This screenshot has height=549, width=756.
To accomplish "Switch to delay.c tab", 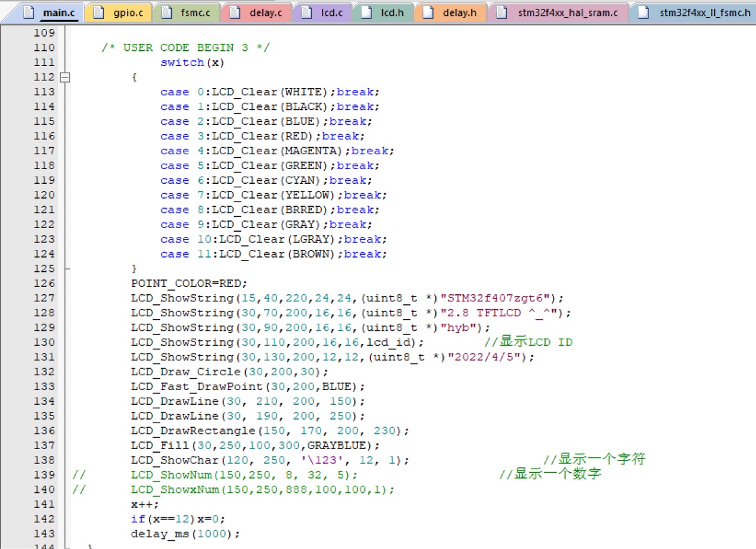I will tap(256, 12).
